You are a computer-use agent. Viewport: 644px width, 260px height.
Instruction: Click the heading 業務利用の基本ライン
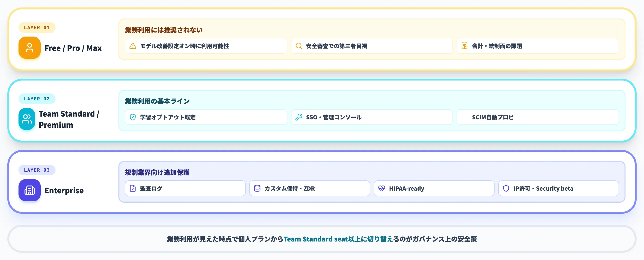pos(157,101)
